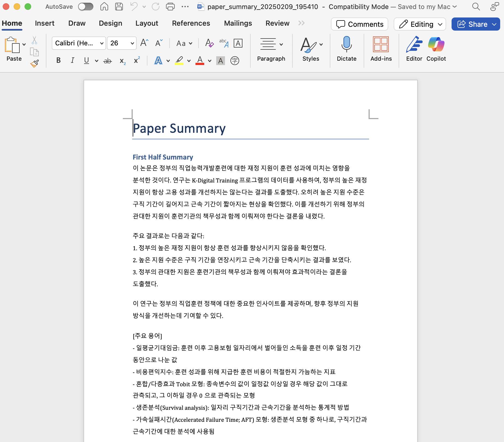Expand the file title dropdown chevron
The width and height of the screenshot is (504, 442).
455,7
